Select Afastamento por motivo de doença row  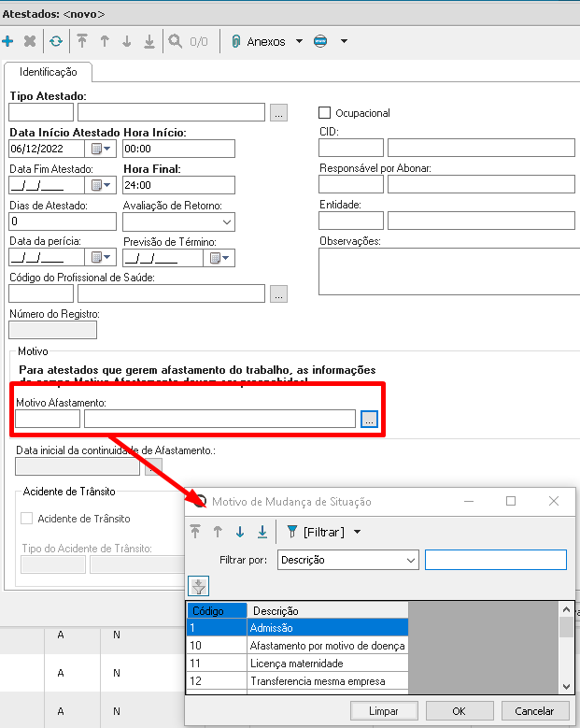297,646
